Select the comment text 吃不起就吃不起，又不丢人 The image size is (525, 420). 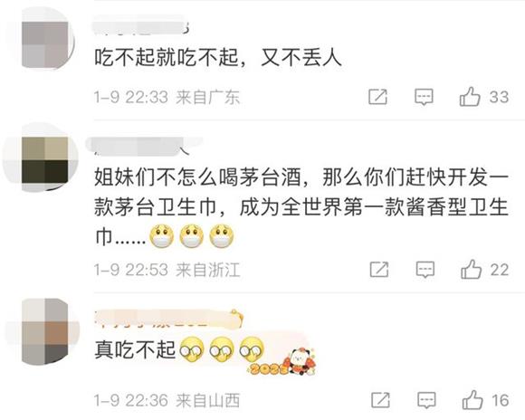(218, 59)
